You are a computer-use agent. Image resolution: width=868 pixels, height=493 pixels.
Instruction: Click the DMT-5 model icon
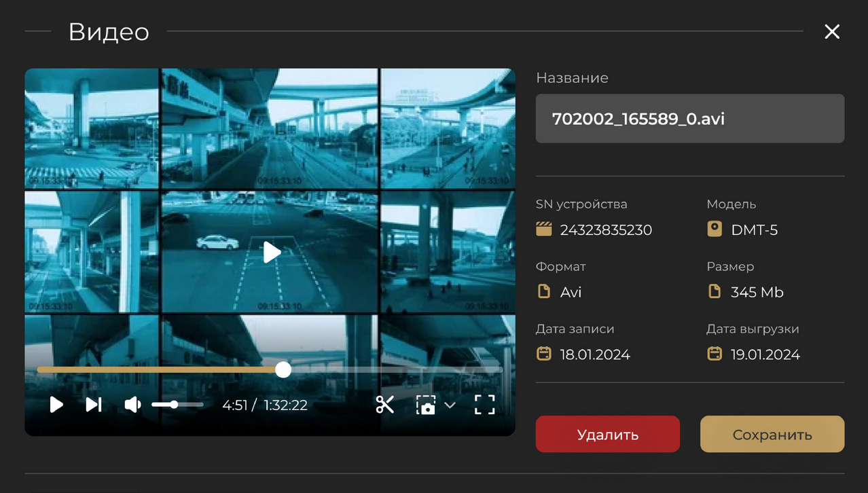click(x=715, y=230)
